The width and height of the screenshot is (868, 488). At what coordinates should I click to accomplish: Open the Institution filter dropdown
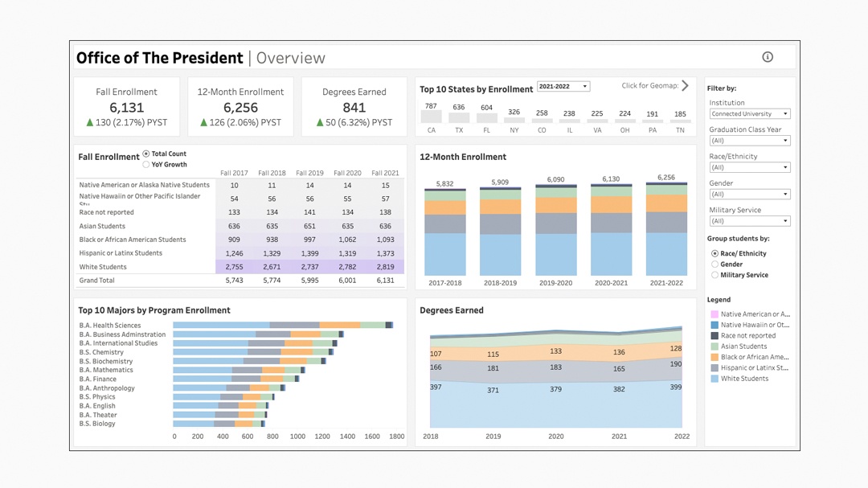[x=749, y=114]
